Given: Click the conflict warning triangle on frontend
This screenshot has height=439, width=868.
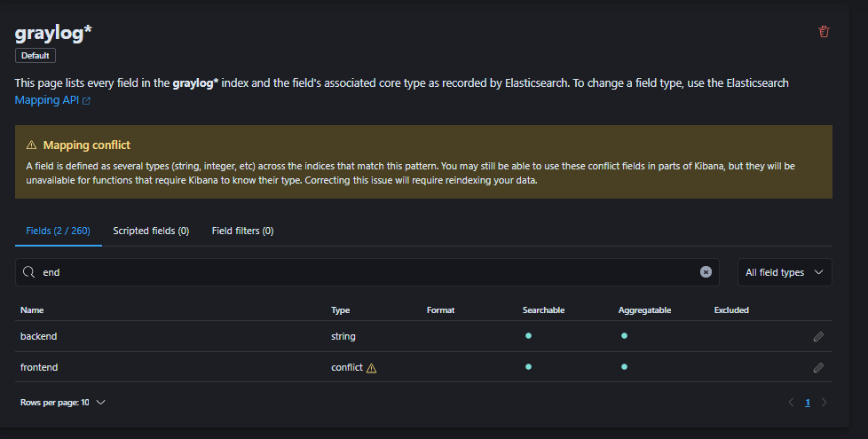Looking at the screenshot, I should (x=371, y=368).
